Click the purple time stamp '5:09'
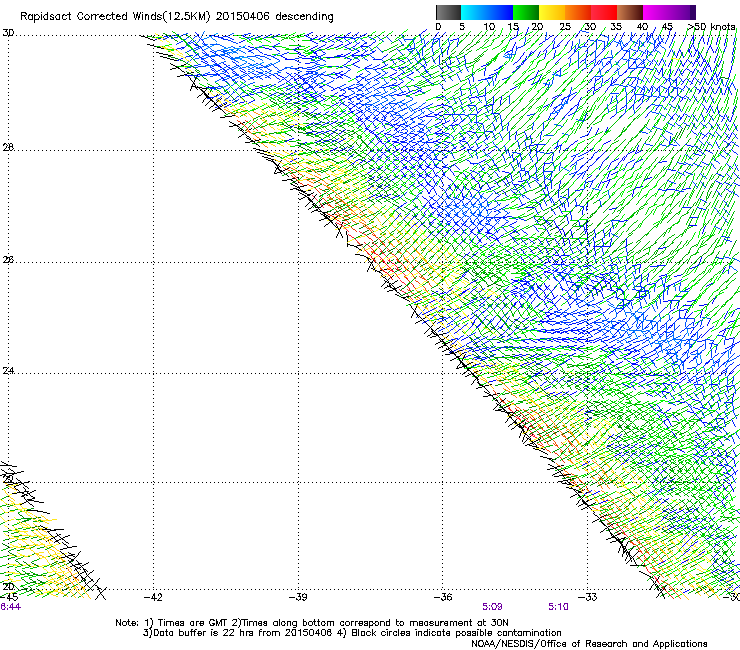The width and height of the screenshot is (740, 650). [492, 607]
